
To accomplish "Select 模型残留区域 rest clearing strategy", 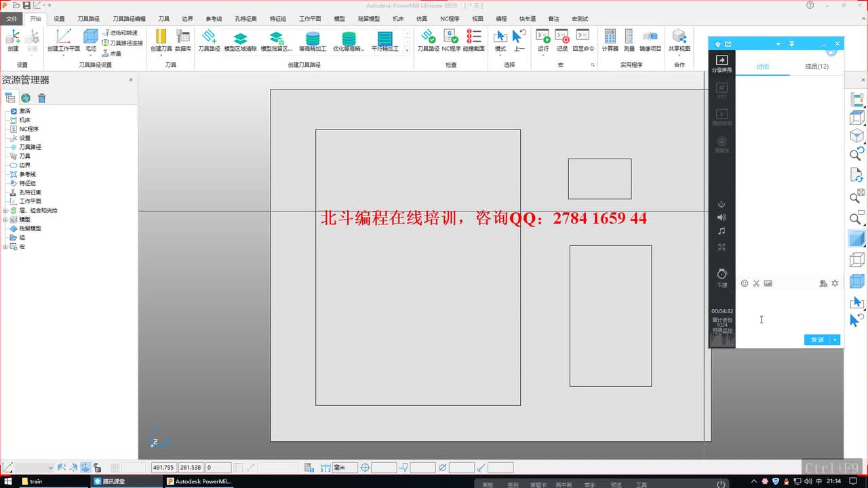I will 276,41.
